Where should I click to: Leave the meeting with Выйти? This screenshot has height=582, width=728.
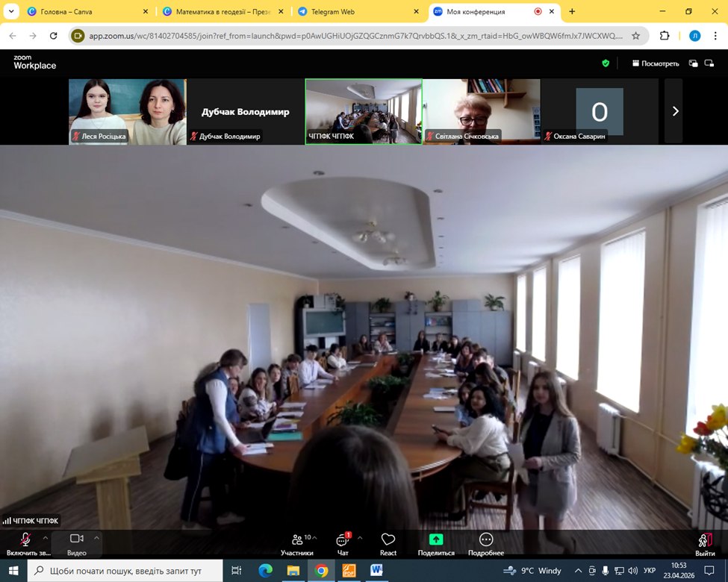704,542
